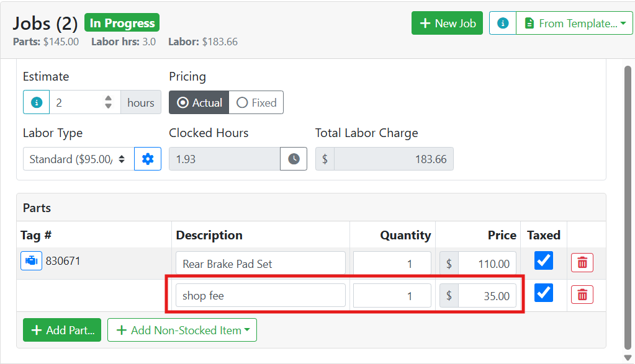Screen dimensions: 635x364
Task: Open labor type settings gear
Action: coord(148,159)
